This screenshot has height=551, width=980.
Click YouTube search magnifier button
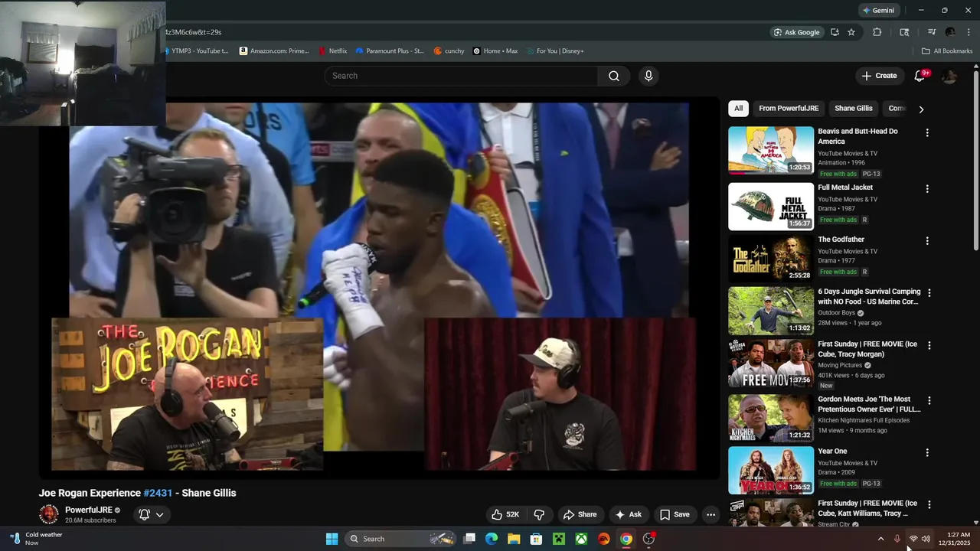(614, 76)
